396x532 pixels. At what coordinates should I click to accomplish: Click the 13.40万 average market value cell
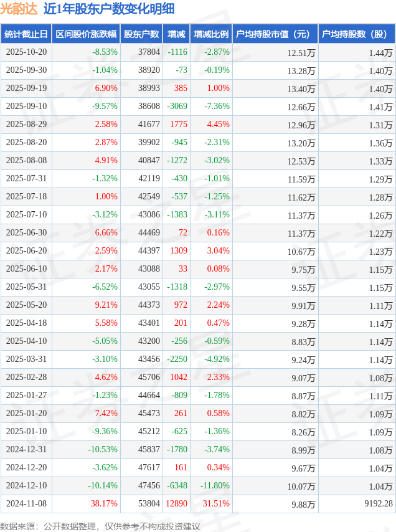click(x=301, y=89)
